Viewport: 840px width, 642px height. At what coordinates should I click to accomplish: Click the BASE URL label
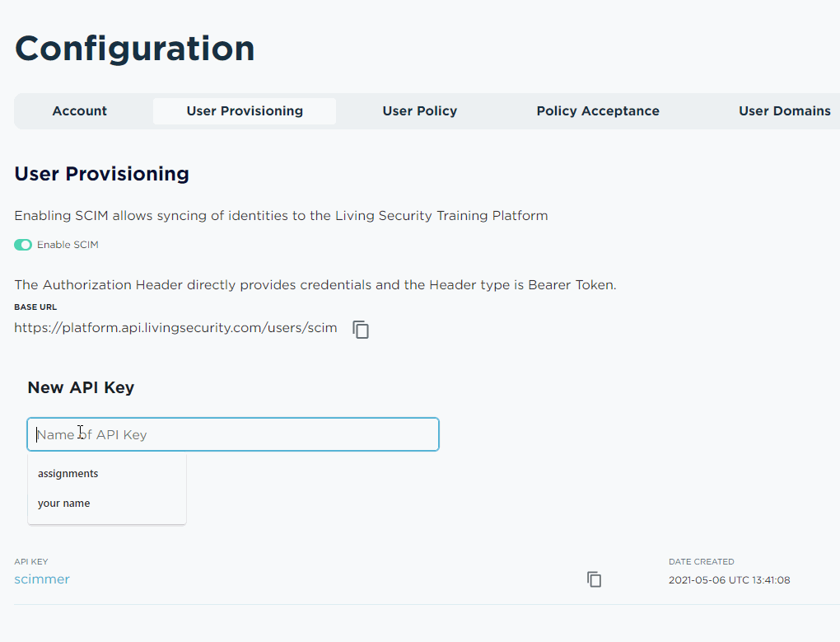point(35,307)
